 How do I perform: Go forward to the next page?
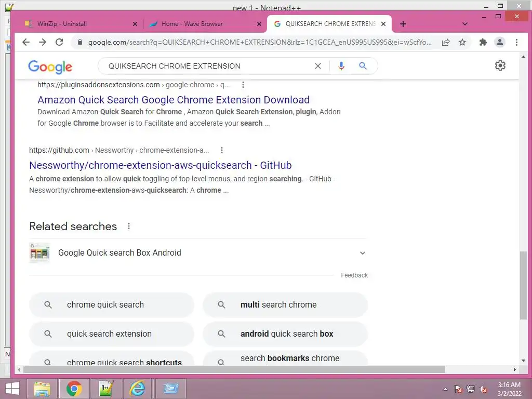pyautogui.click(x=43, y=42)
